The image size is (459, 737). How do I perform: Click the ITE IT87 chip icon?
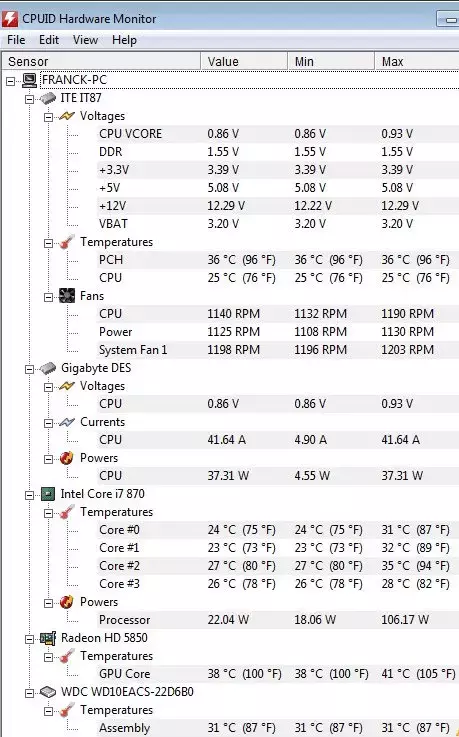click(x=48, y=98)
